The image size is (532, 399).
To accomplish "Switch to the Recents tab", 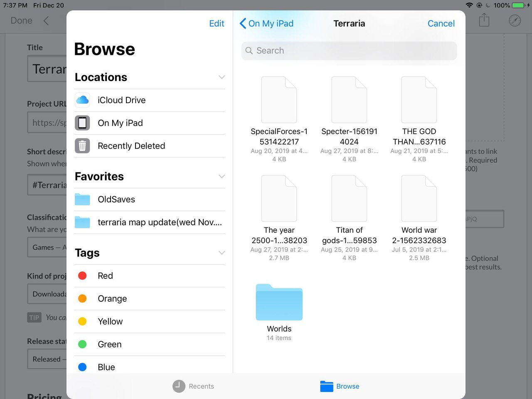I will click(x=193, y=386).
